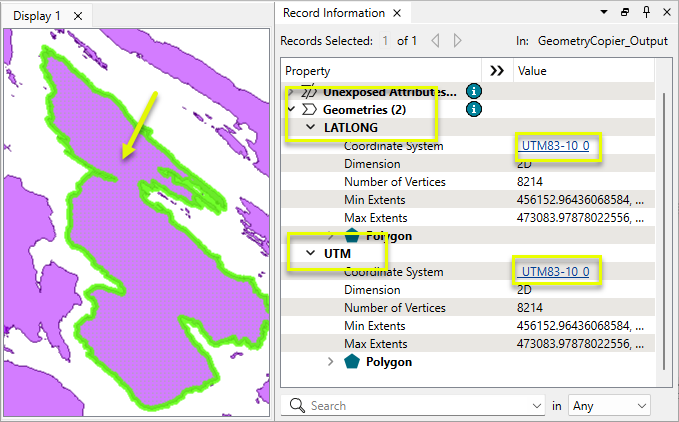Click the search magnifier icon

click(297, 406)
